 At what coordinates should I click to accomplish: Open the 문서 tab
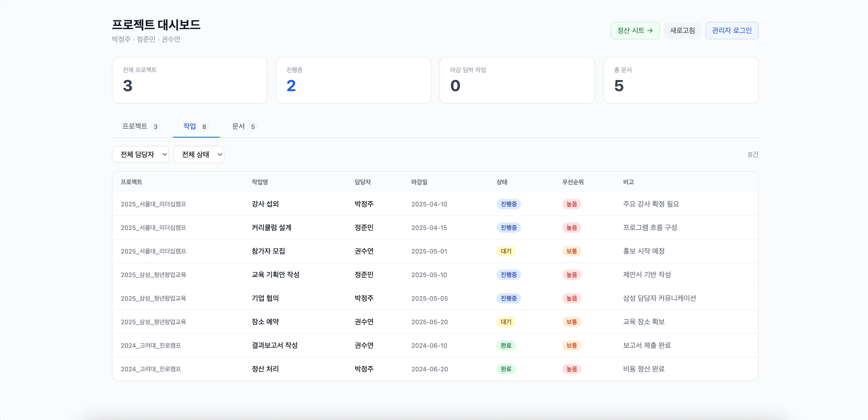[x=244, y=127]
